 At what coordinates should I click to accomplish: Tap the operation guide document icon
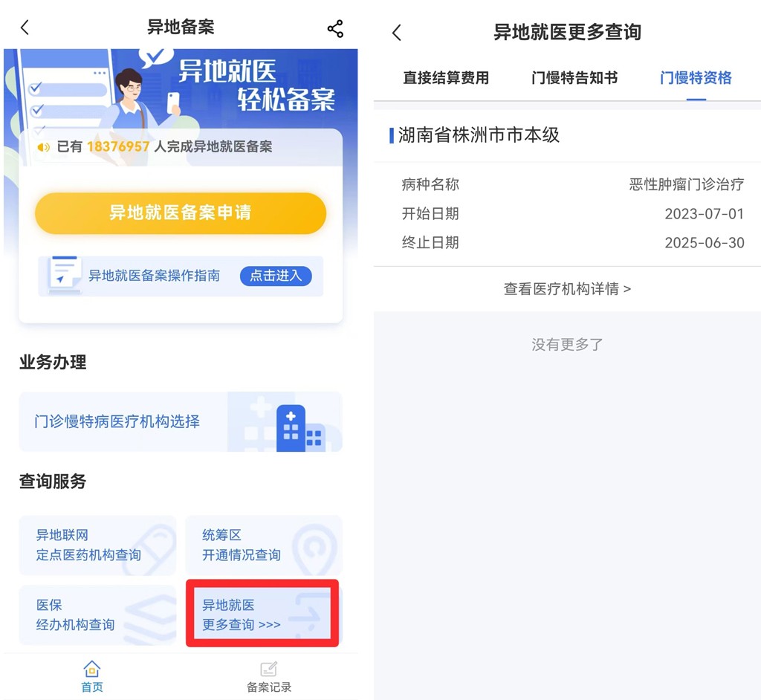click(65, 275)
